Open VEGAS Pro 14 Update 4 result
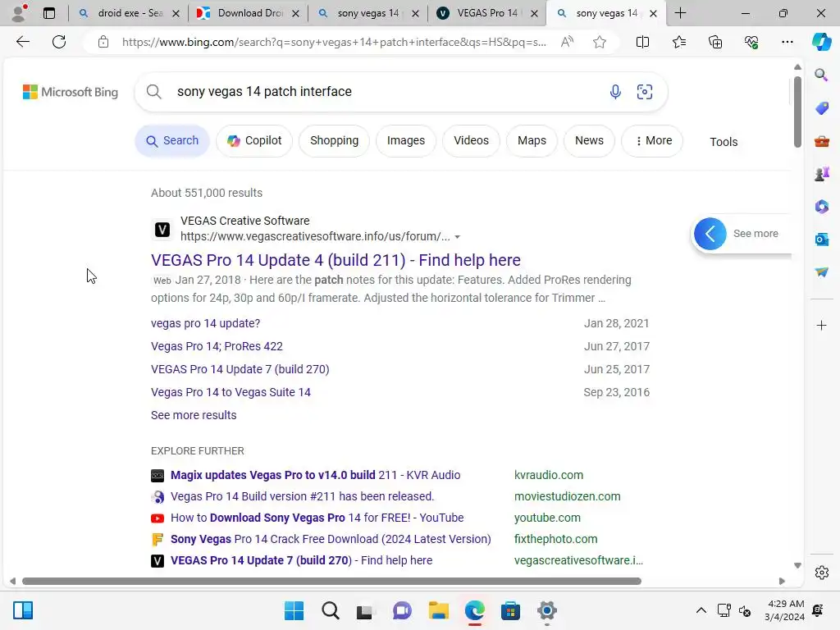Screen dimensions: 840x630 click(336, 260)
